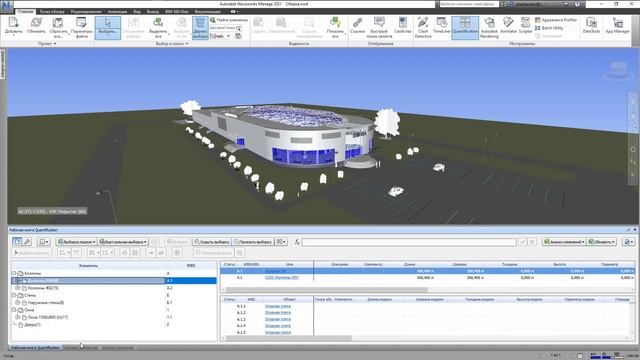
Task: Expand the Выбор и поиск panel dropdown
Action: coord(172,43)
